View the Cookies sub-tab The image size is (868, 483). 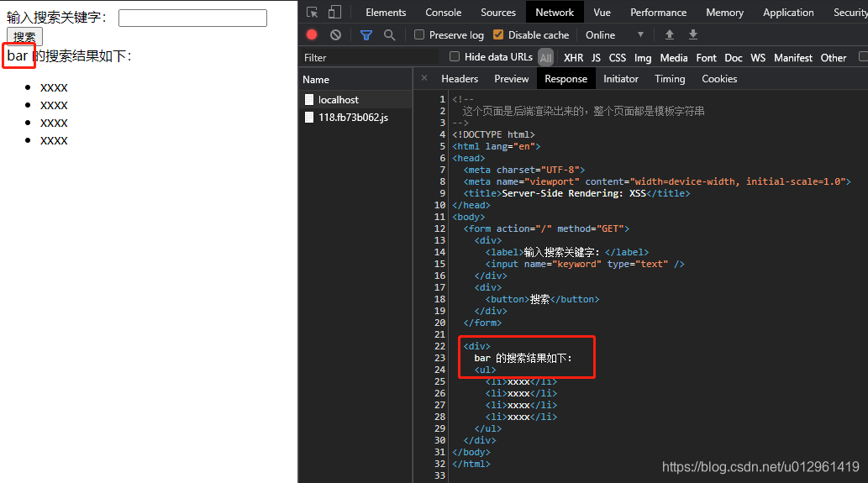coord(719,79)
